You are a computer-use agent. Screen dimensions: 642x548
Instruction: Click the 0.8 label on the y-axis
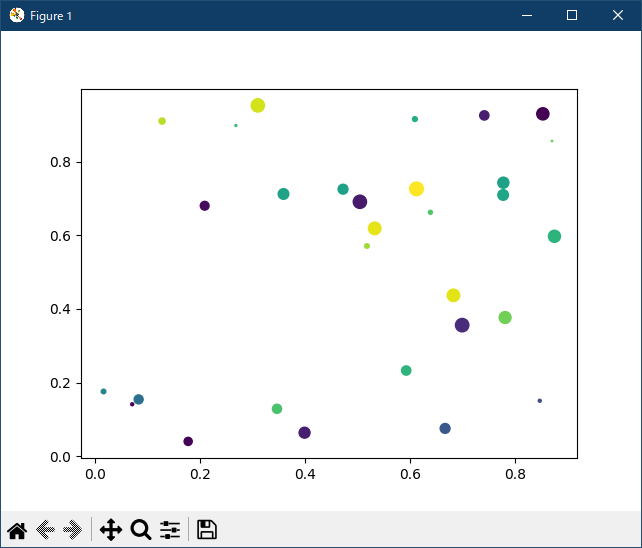tap(60, 163)
